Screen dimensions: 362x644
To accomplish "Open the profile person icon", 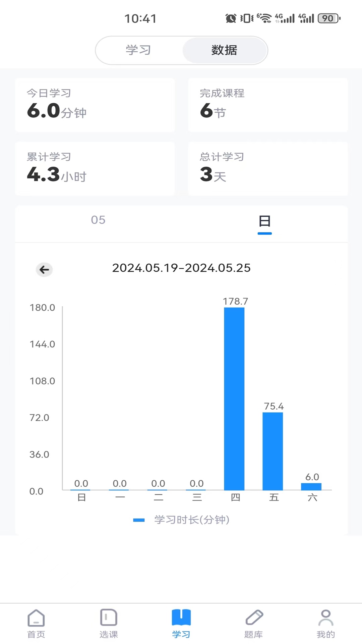I will (326, 618).
